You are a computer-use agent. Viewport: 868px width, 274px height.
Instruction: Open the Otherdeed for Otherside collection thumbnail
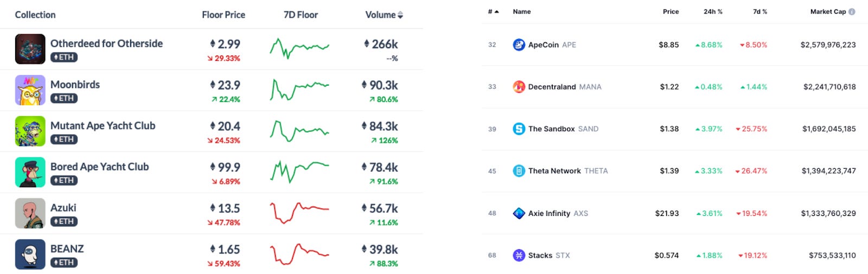coord(30,49)
